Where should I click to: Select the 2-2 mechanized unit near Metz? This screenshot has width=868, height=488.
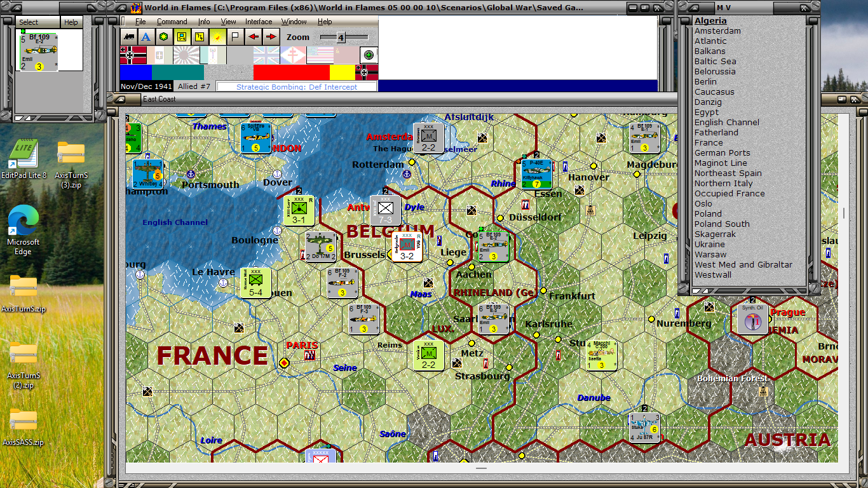click(x=429, y=355)
